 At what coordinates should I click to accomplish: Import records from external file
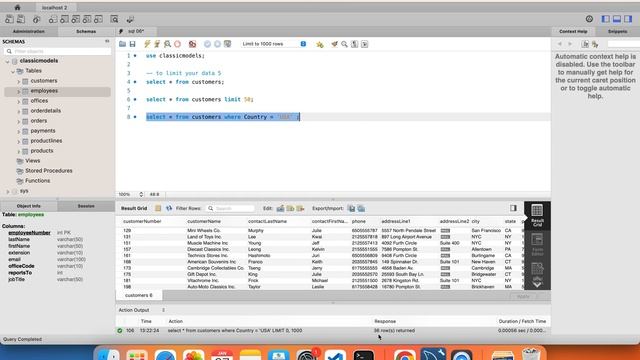pyautogui.click(x=361, y=208)
